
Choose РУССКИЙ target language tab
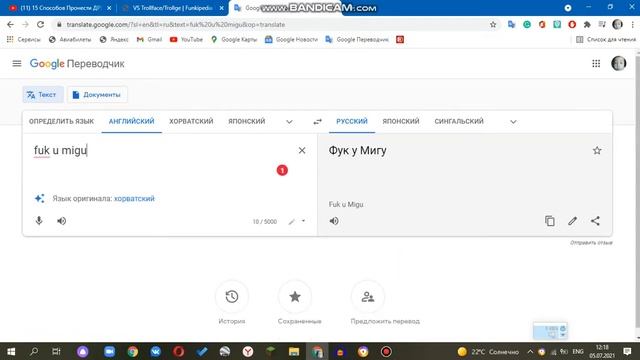click(352, 121)
